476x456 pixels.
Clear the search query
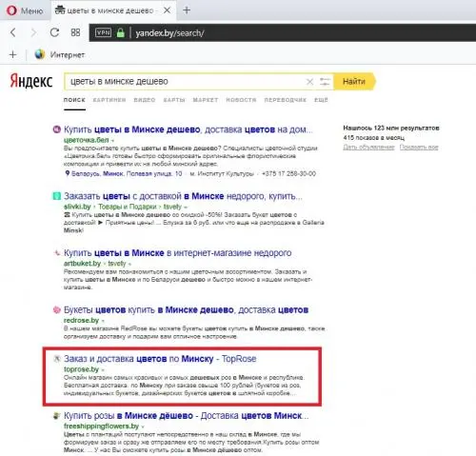309,82
